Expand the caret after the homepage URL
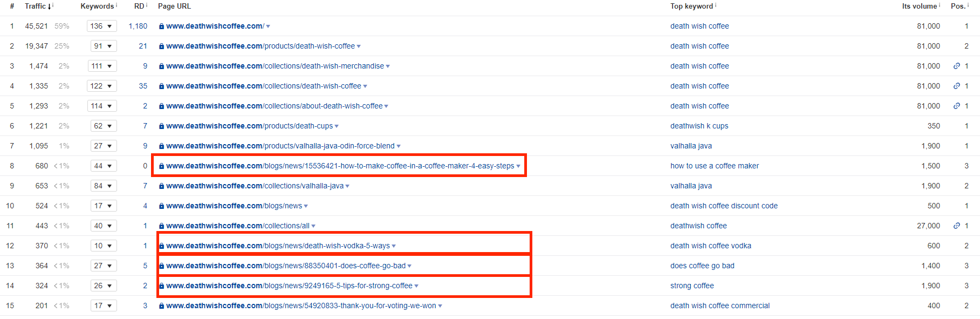 tap(268, 26)
